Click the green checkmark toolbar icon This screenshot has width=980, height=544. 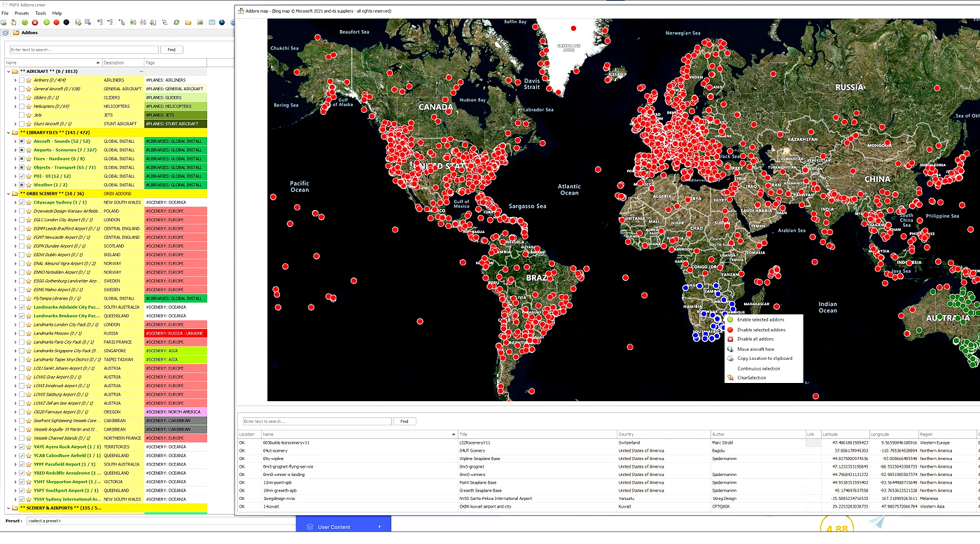25,22
